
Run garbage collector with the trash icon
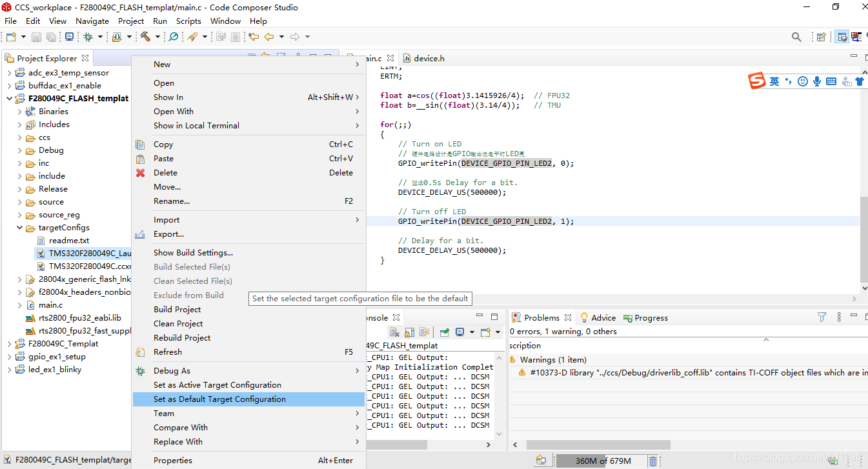pos(653,461)
